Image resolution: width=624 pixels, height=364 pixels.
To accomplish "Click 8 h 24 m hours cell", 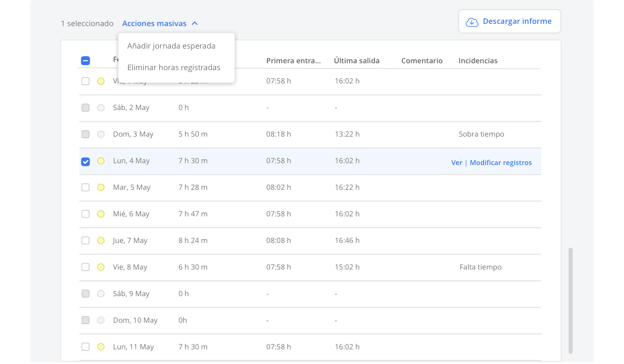I will [x=193, y=241].
